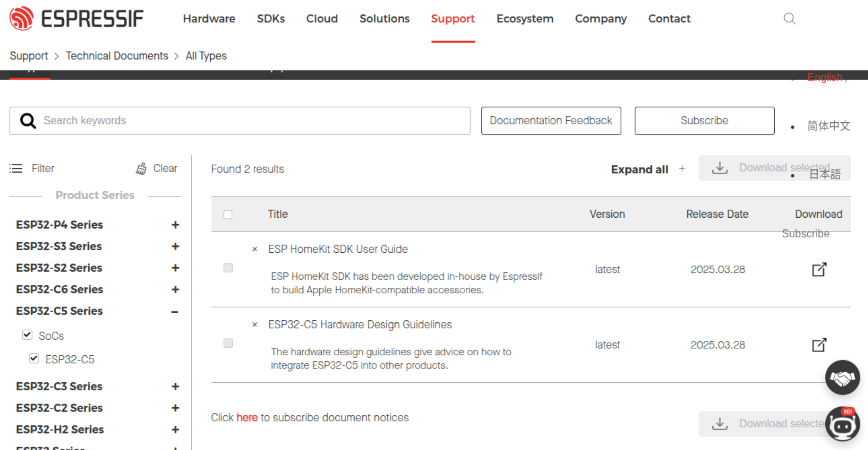The width and height of the screenshot is (868, 450).
Task: Expand ESP32-C2 Series filter
Action: [x=175, y=408]
